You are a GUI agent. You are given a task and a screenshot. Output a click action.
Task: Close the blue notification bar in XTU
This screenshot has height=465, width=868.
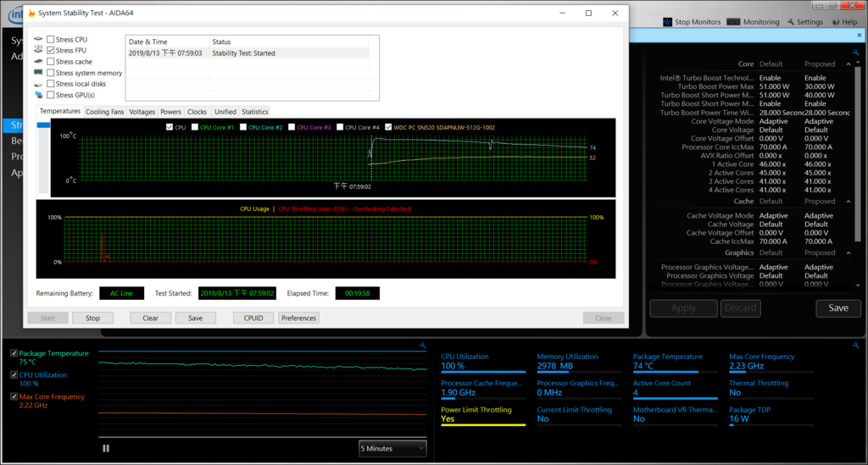[860, 36]
